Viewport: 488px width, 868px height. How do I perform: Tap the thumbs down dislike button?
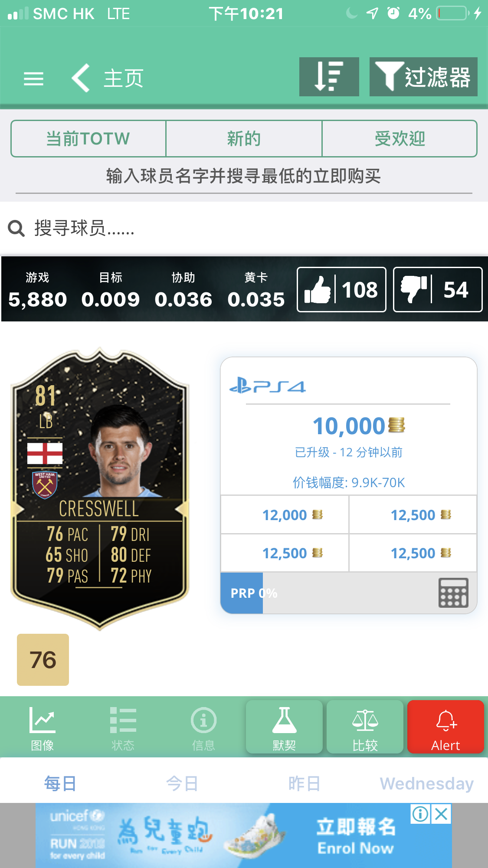click(x=438, y=289)
